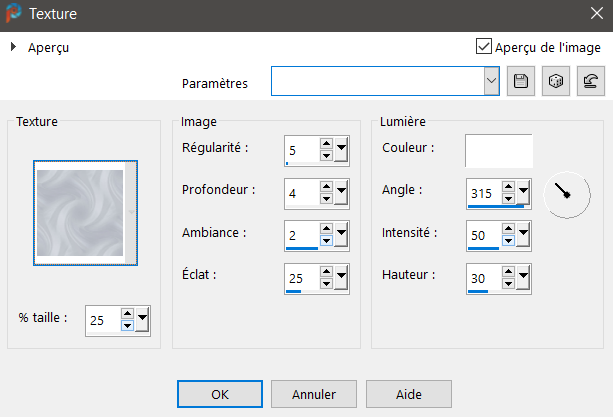Open the Paramètres presets dropdown

[490, 82]
